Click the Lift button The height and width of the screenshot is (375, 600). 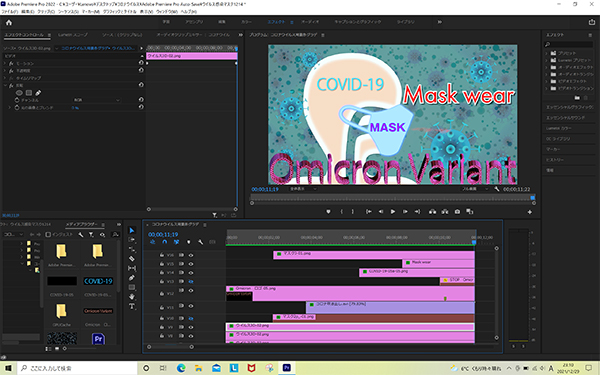[432, 212]
